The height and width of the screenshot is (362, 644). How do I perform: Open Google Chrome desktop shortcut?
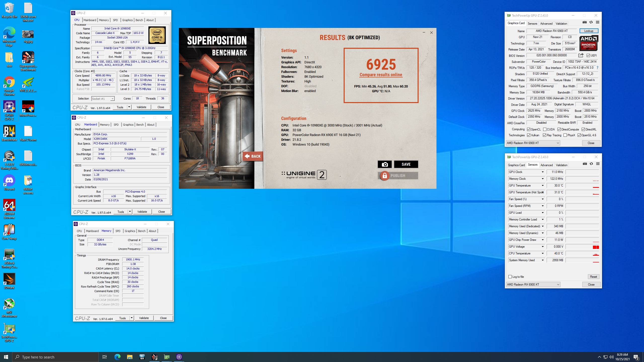coord(9,86)
